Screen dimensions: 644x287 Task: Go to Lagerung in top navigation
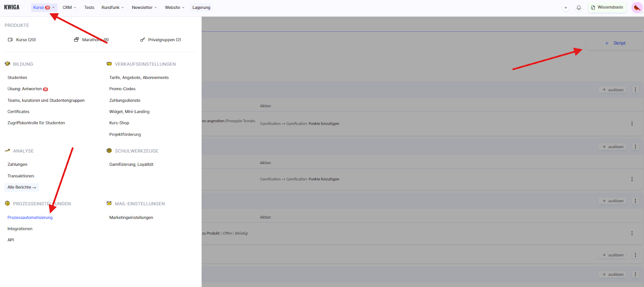(201, 8)
